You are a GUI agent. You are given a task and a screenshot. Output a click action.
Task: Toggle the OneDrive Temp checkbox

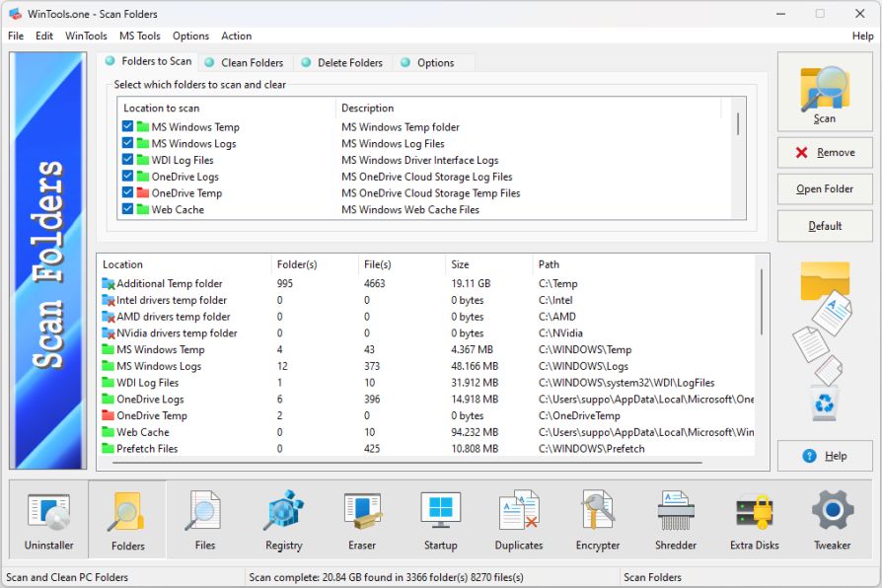(127, 192)
